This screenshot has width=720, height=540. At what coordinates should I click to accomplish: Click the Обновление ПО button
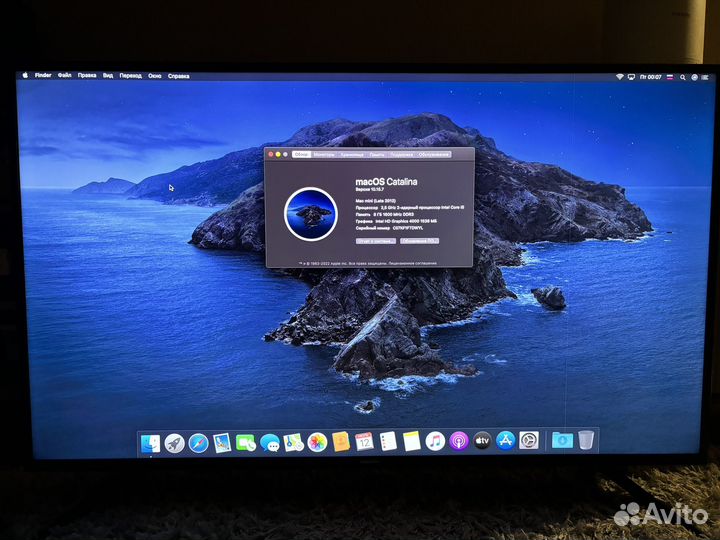[419, 241]
